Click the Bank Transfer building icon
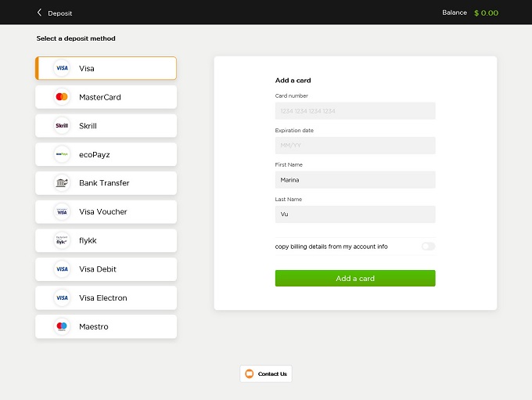 (62, 183)
